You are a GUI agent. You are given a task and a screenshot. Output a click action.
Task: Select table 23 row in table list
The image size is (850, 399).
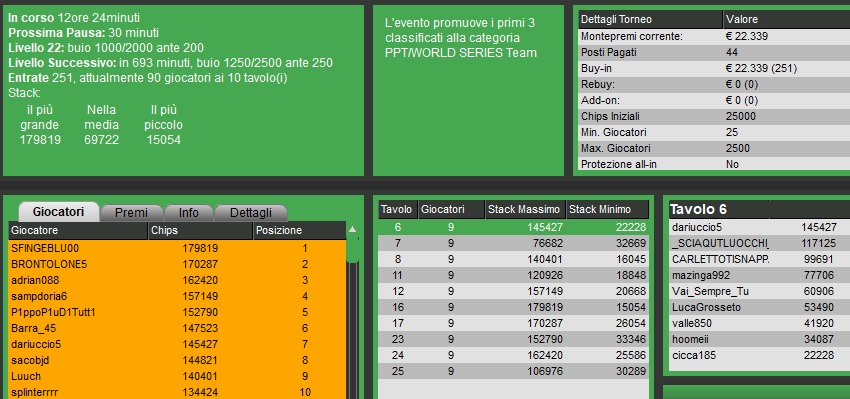coord(513,339)
